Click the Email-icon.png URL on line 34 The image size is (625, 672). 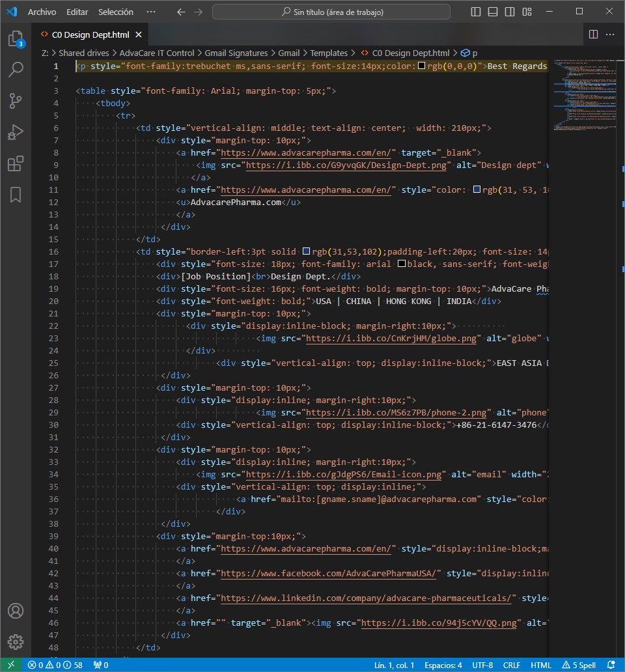point(344,475)
